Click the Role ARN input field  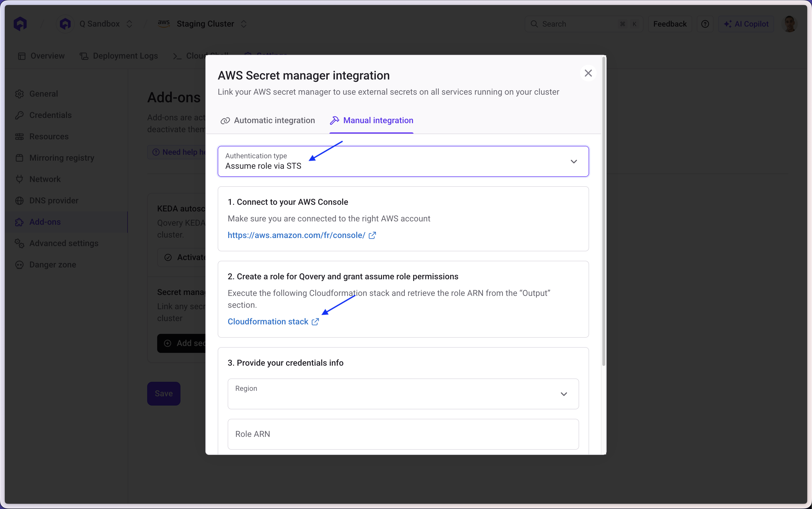point(403,434)
